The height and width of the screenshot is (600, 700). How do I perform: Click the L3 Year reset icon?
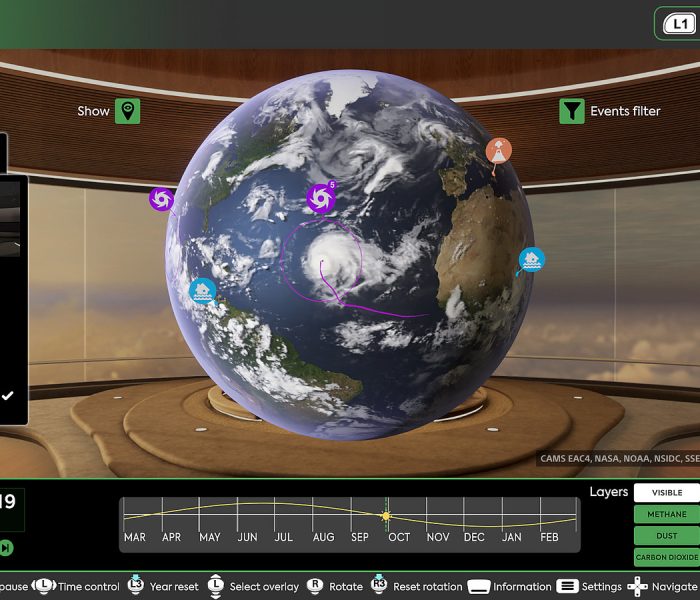click(136, 584)
